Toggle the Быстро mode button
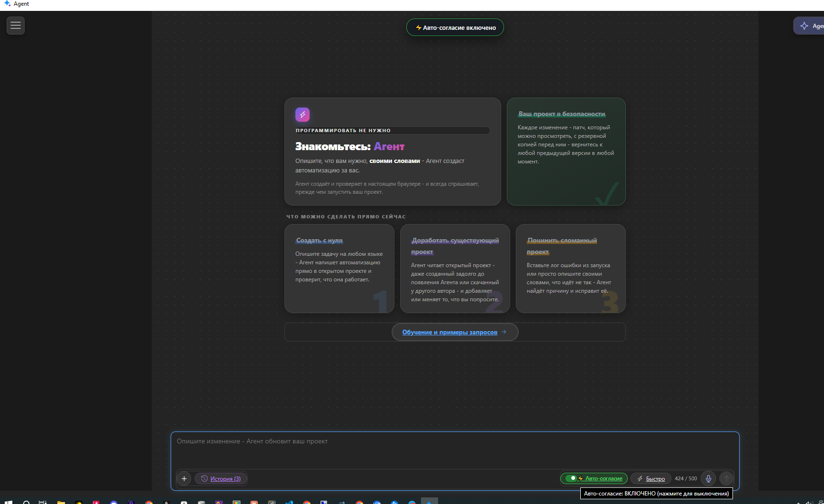The width and height of the screenshot is (824, 504). point(651,478)
